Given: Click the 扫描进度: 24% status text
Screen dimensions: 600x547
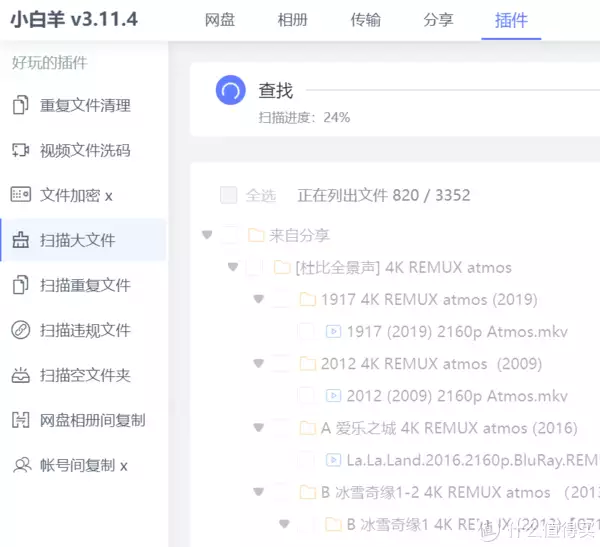Looking at the screenshot, I should pyautogui.click(x=304, y=118).
